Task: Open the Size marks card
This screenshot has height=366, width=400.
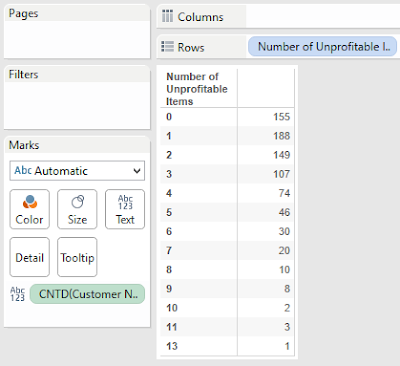Action: (77, 209)
